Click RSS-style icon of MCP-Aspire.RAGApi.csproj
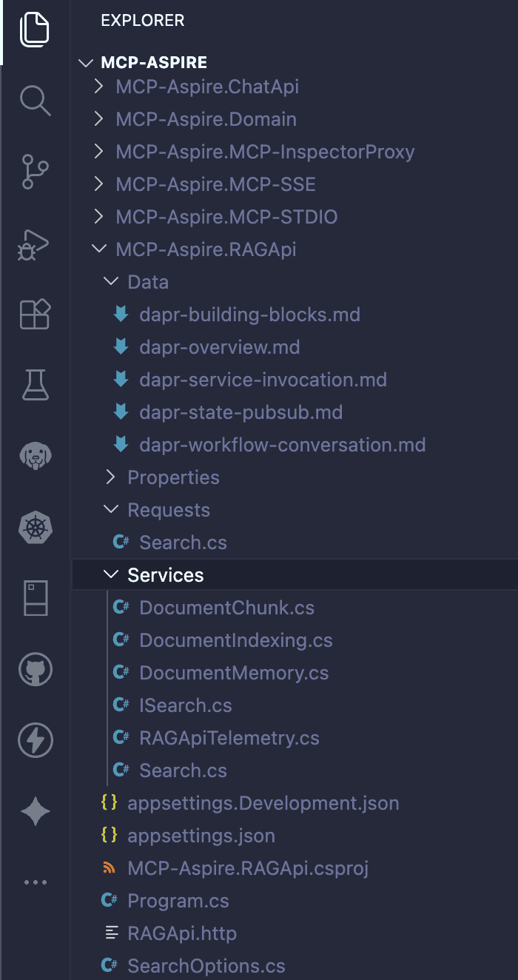Screen dimensions: 518x980 click(109, 867)
